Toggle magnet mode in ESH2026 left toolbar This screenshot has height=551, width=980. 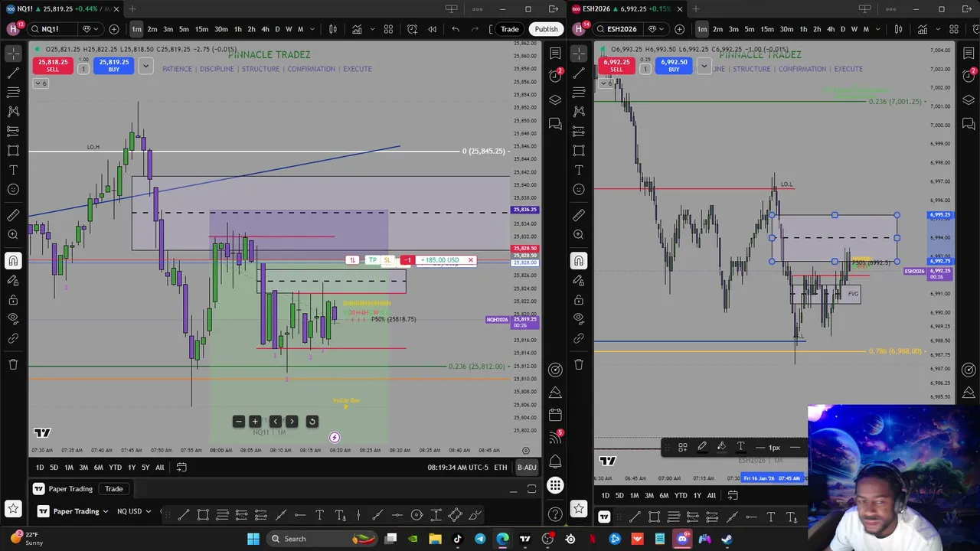tap(579, 261)
